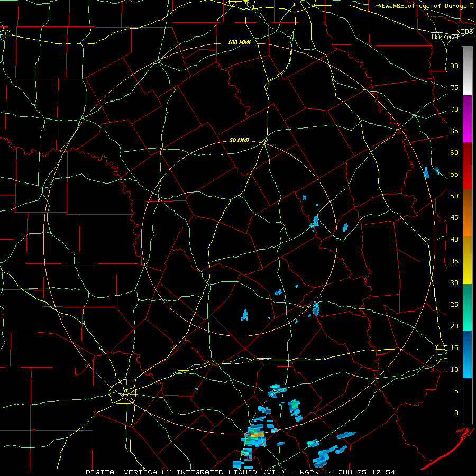Select the 10 value on the scale

pyautogui.click(x=454, y=370)
